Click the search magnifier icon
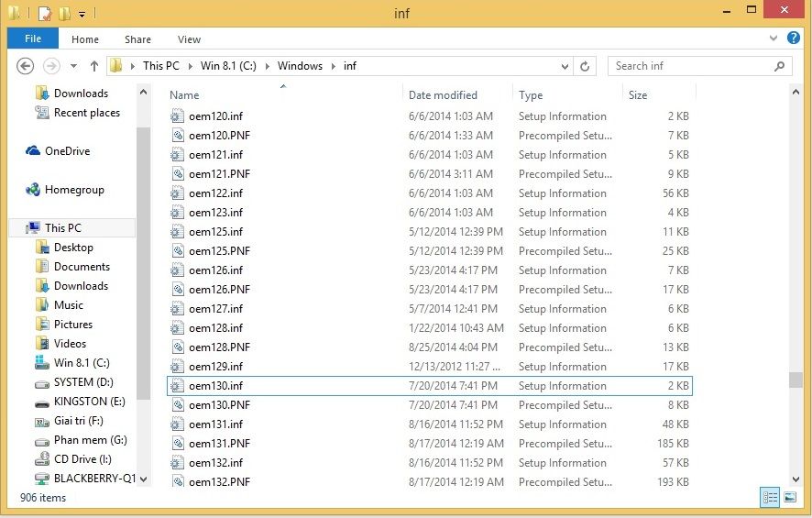Viewport: 812px width, 518px height. point(779,66)
